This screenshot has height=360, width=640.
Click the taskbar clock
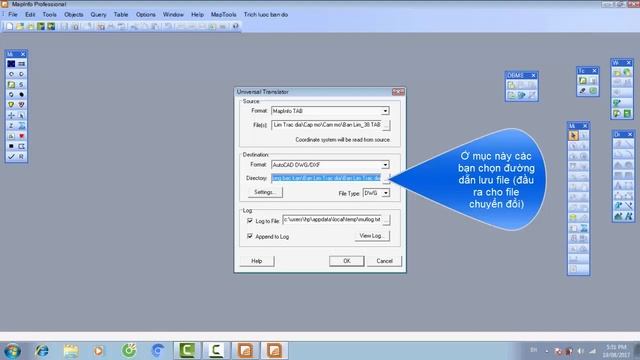pyautogui.click(x=616, y=351)
